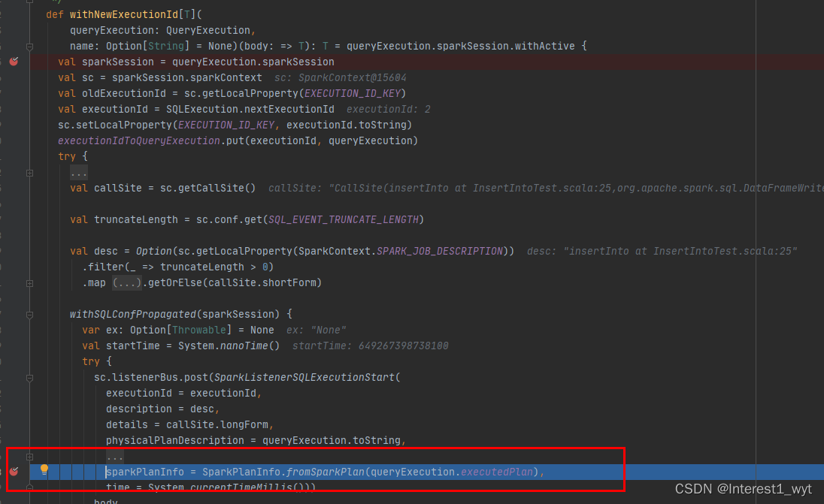
Task: Toggle the breakpoint on the highlighted sparkPlanInfo line
Action: pyautogui.click(x=14, y=472)
